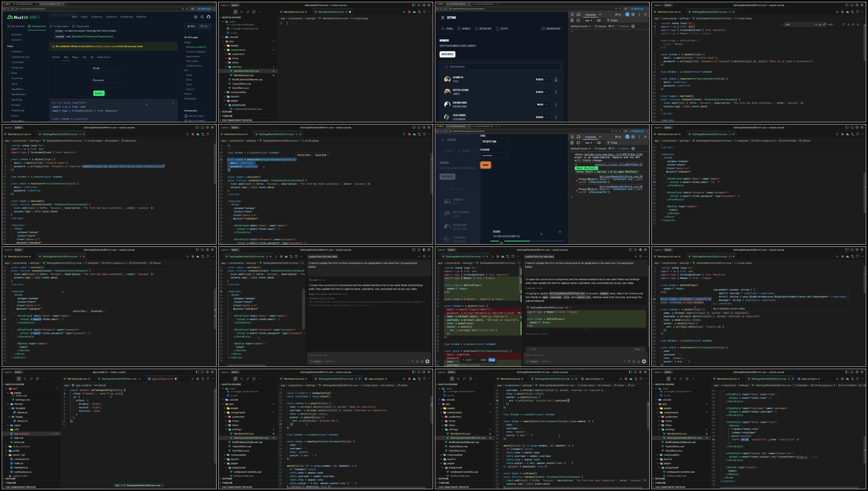Open DevTools settings via the gear icon
The width and height of the screenshot is (868, 491).
(633, 15)
